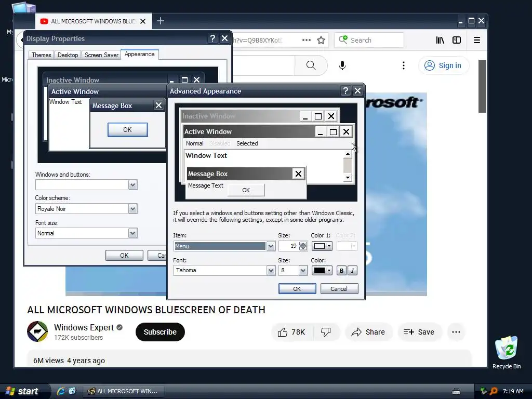Click the taskbar clock 7:19 AM
532x399 pixels.
coord(513,391)
